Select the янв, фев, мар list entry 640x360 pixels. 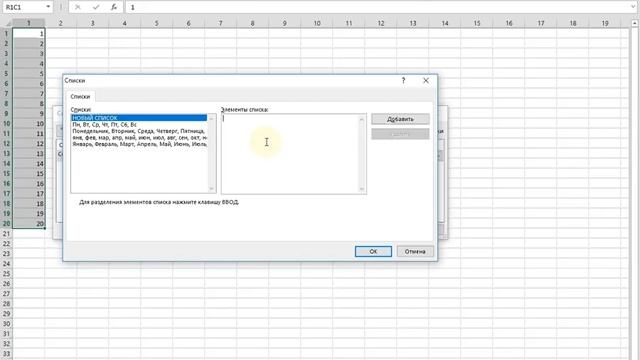(139, 138)
